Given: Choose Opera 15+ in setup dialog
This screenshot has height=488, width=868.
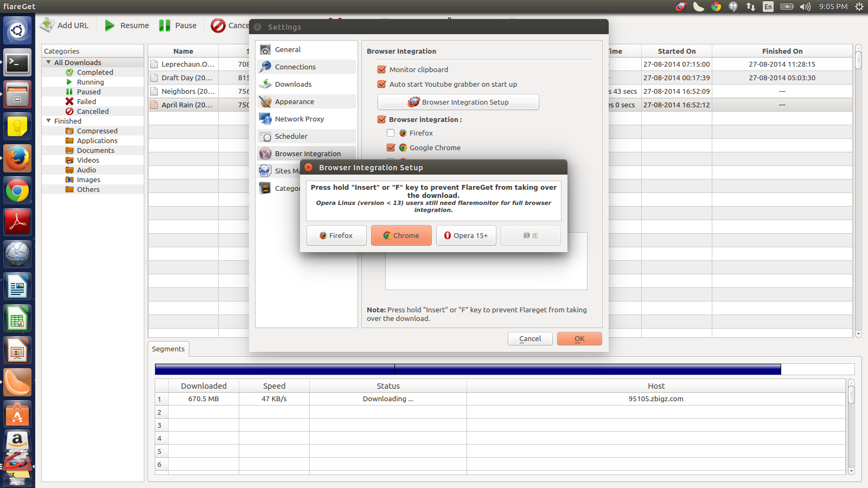Looking at the screenshot, I should click(466, 235).
